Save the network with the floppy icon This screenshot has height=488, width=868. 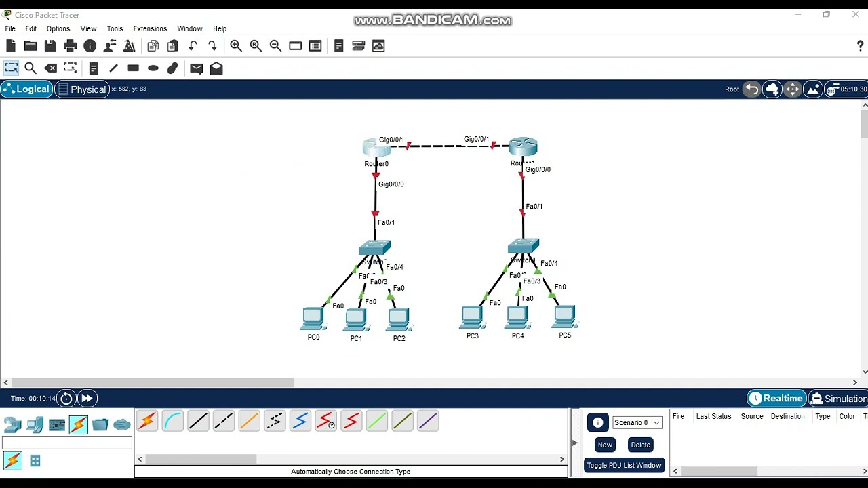(x=50, y=46)
